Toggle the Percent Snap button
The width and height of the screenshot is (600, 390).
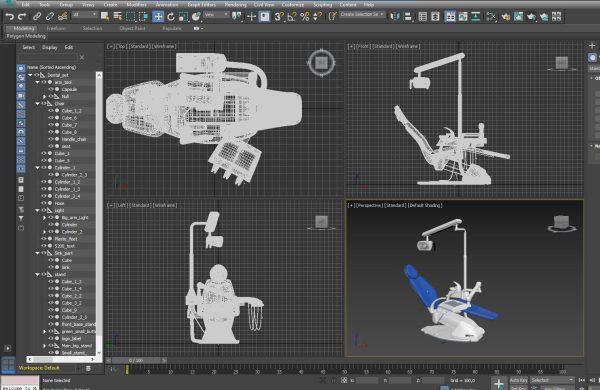click(x=305, y=16)
